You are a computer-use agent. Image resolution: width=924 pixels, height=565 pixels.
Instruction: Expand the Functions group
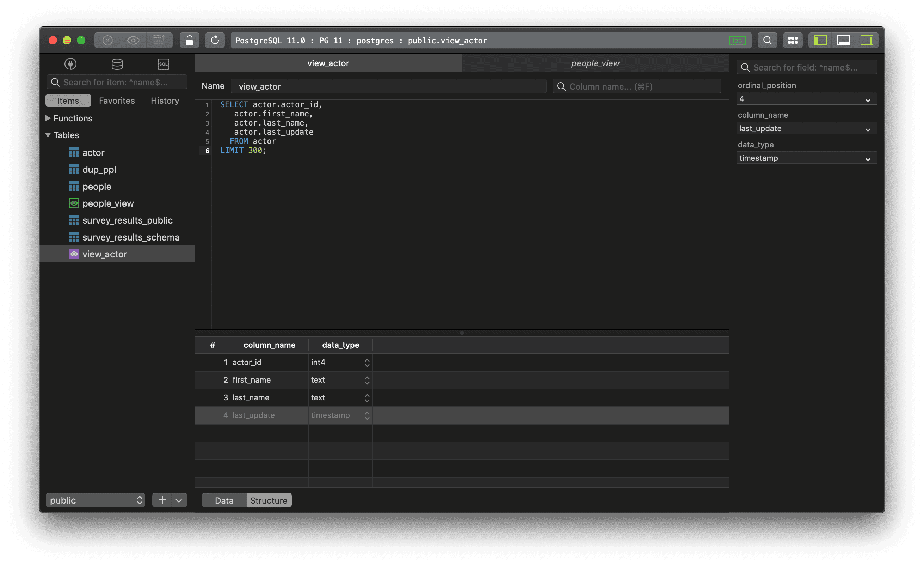tap(48, 118)
